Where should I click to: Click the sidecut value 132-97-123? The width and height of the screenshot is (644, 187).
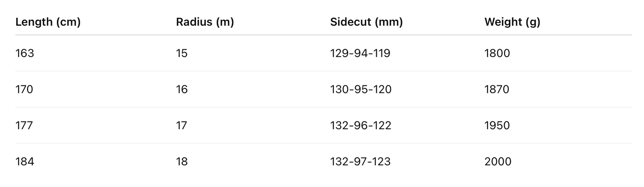360,162
